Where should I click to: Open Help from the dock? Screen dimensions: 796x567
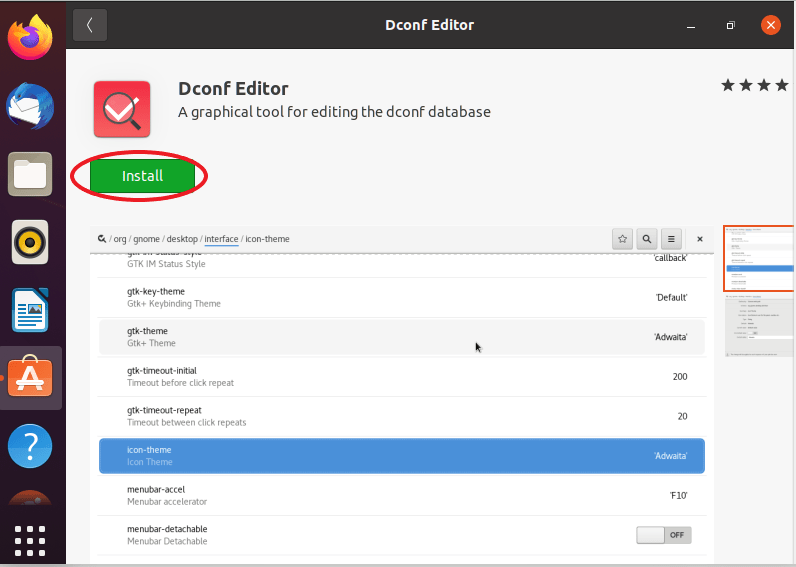click(x=30, y=446)
